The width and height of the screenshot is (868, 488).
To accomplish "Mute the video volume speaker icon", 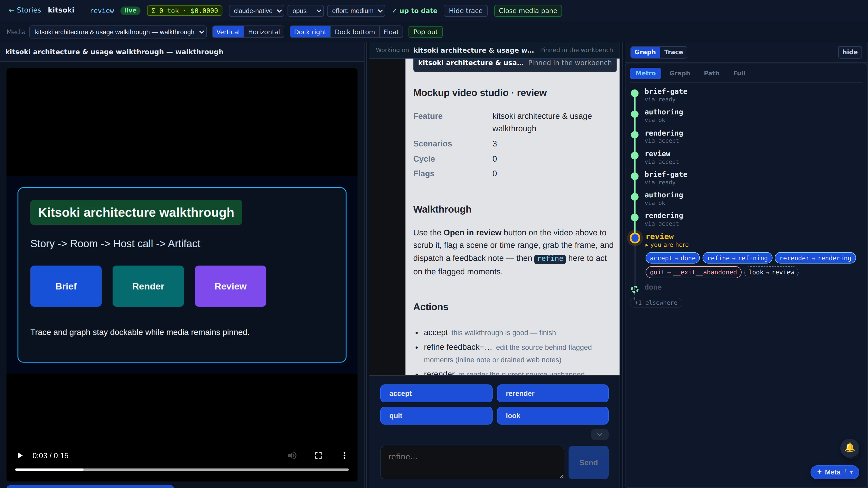I will (x=292, y=455).
